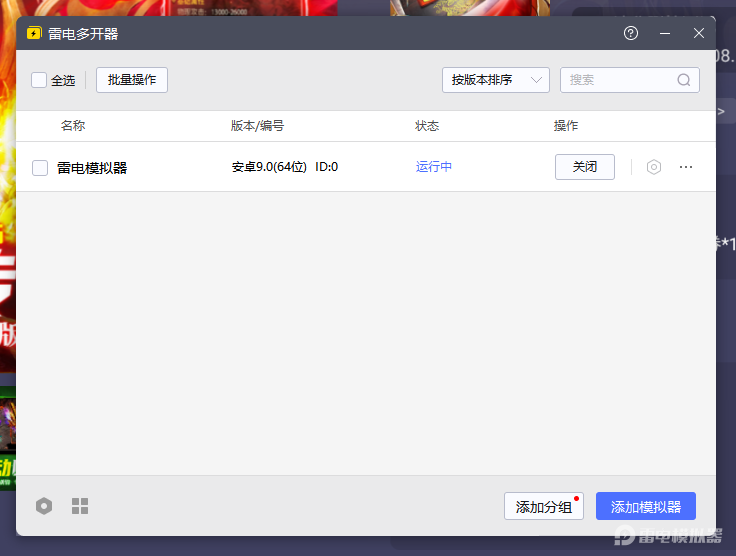The image size is (736, 556).
Task: Click the search magnifier icon
Action: (683, 80)
